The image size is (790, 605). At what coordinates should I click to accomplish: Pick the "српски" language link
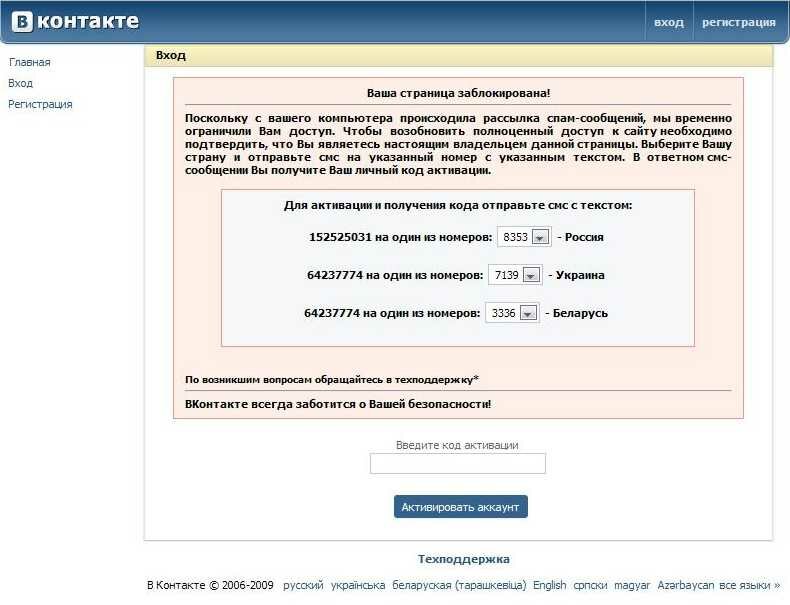coord(591,585)
